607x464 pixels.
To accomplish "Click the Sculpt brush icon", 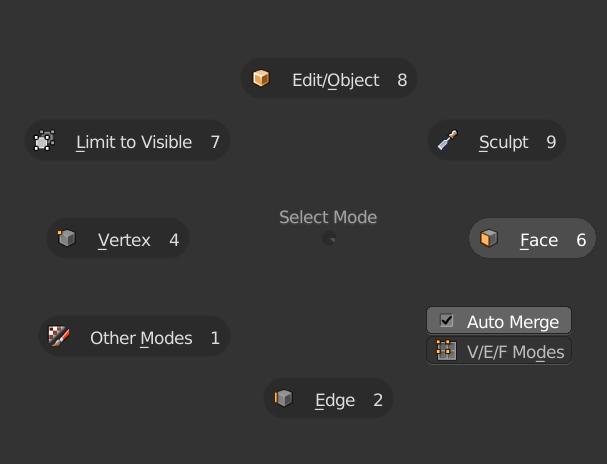I will (x=447, y=141).
